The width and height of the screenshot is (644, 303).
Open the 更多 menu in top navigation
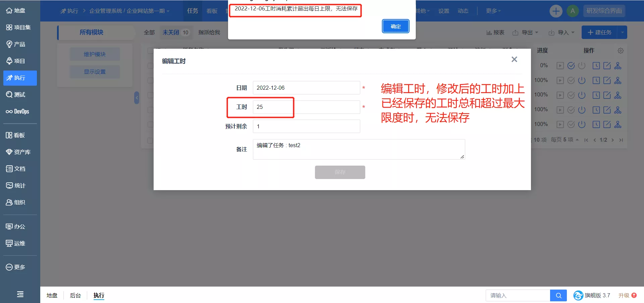tap(493, 11)
